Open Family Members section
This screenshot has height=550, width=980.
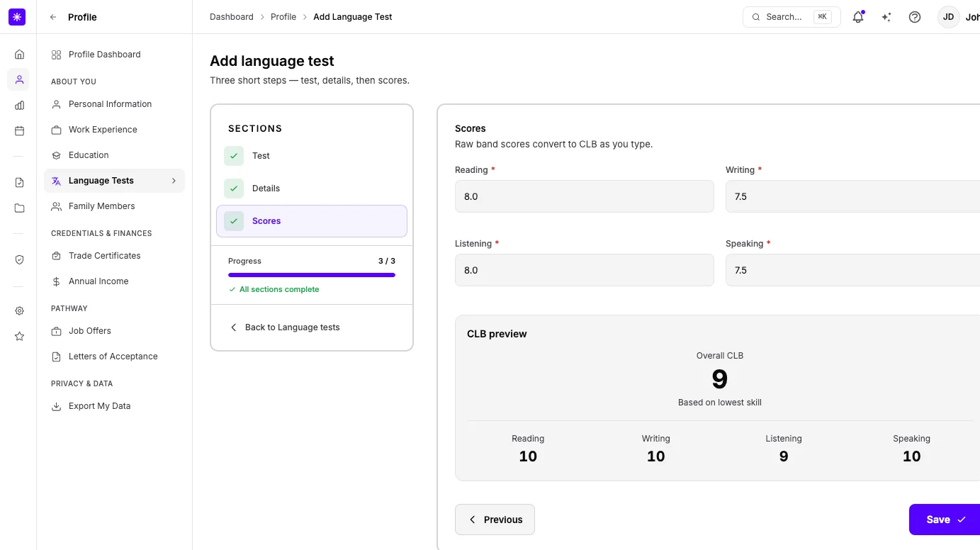tap(114, 206)
